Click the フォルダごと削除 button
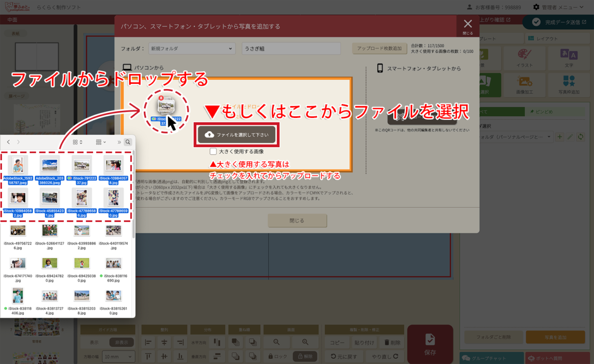Viewport: 594px width, 364px height. tap(494, 337)
